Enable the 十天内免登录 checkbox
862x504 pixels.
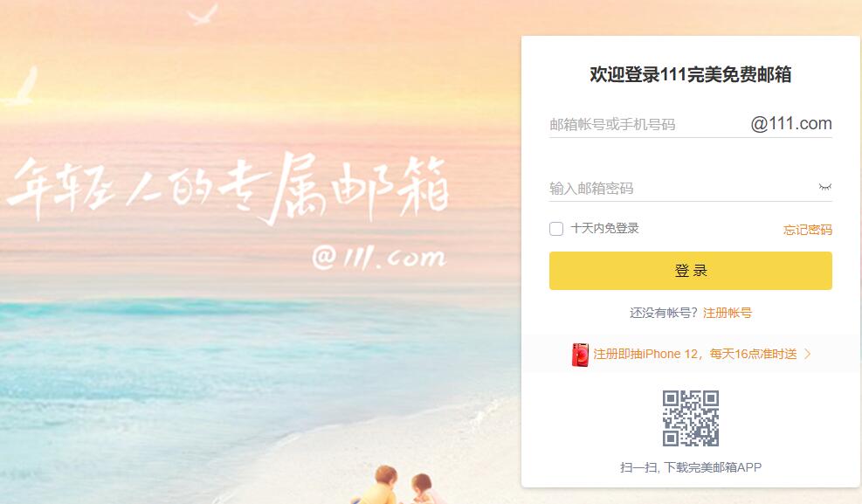click(556, 229)
